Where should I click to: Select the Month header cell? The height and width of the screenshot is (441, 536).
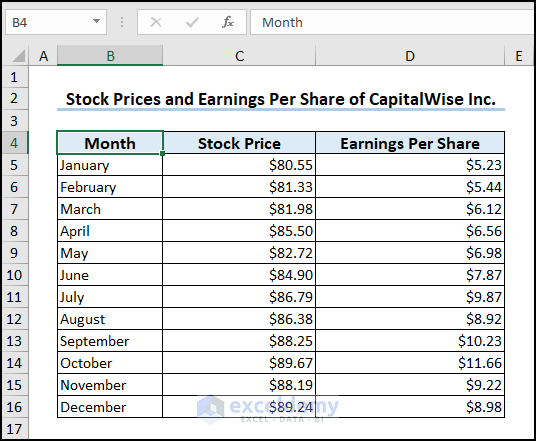click(110, 143)
